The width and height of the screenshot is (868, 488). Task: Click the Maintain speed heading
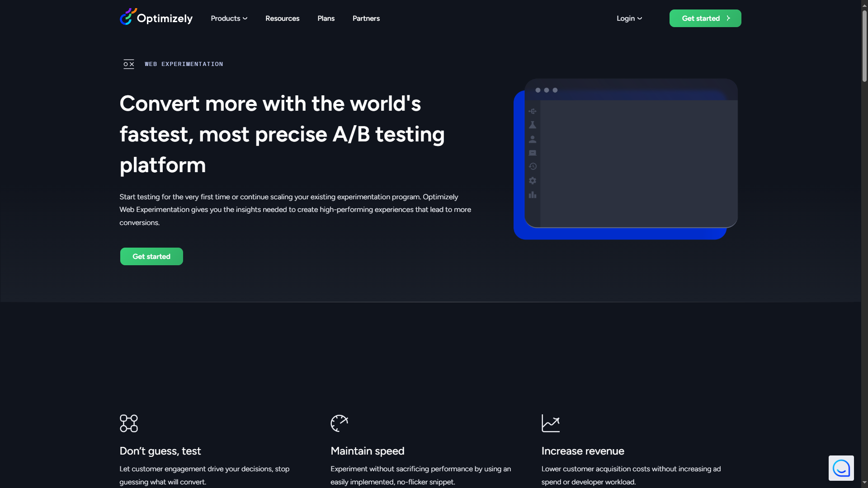coord(368,451)
